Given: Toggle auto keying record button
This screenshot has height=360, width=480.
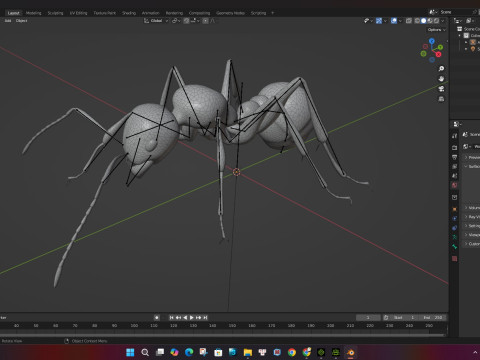Looking at the screenshot, I should pos(157,318).
